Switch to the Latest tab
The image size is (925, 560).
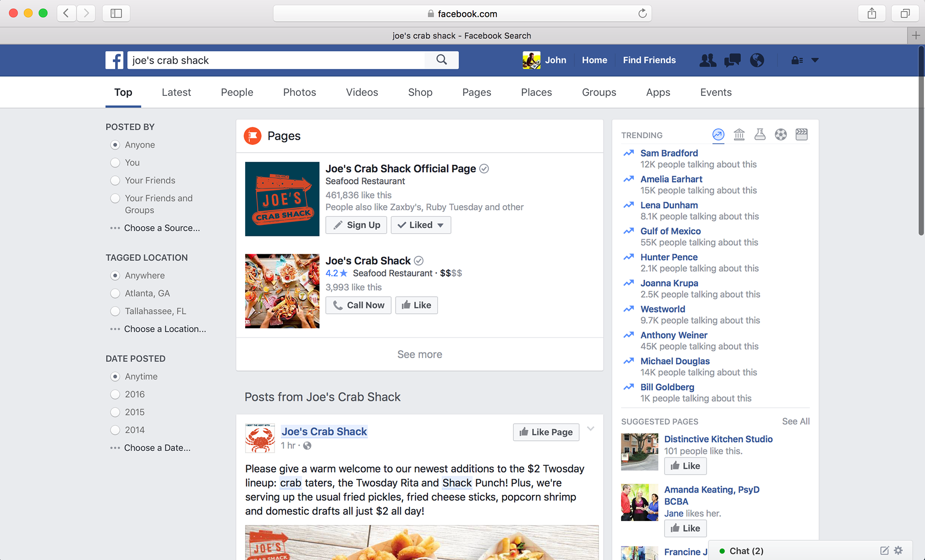(x=176, y=92)
